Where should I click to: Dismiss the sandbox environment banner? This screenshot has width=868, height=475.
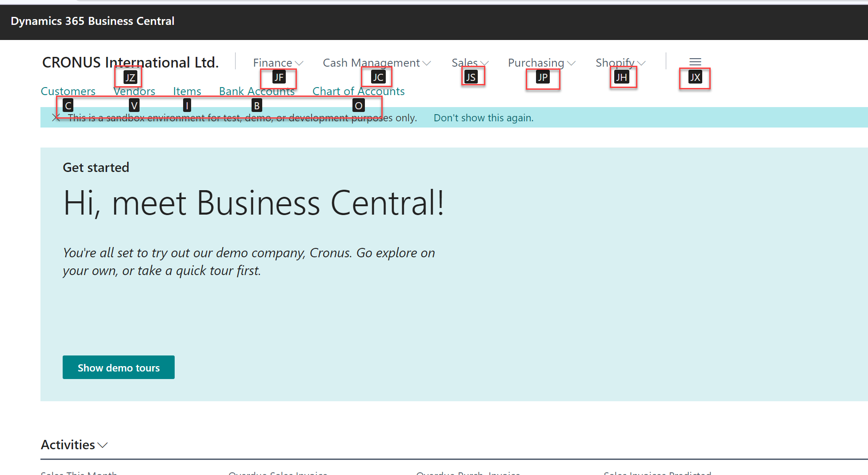click(55, 118)
